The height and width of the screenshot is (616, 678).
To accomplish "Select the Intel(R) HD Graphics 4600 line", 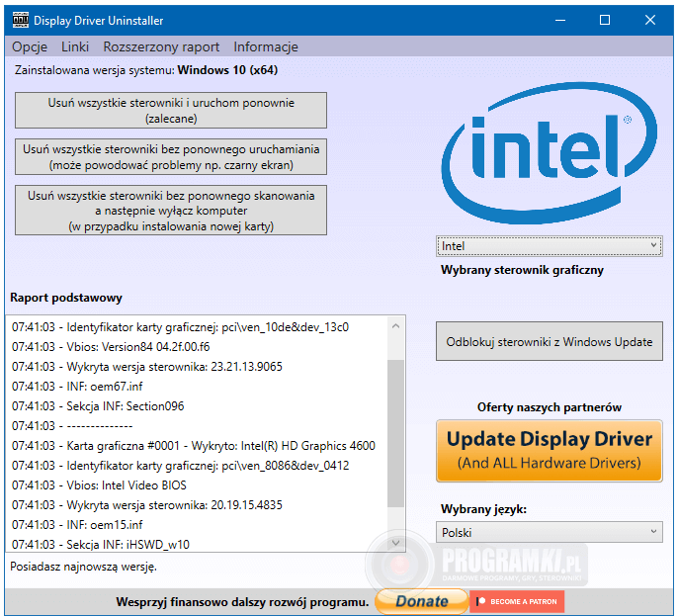I will tap(194, 446).
